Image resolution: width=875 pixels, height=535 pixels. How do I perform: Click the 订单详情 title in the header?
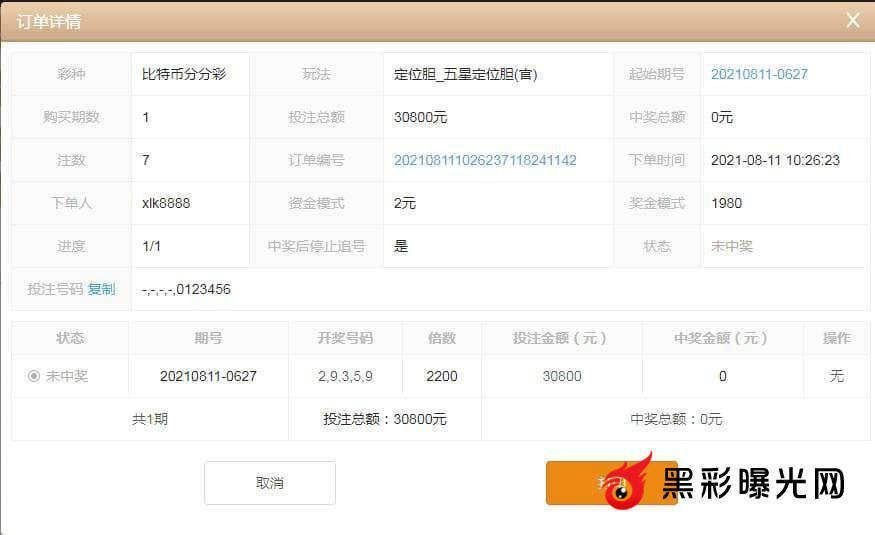49,21
